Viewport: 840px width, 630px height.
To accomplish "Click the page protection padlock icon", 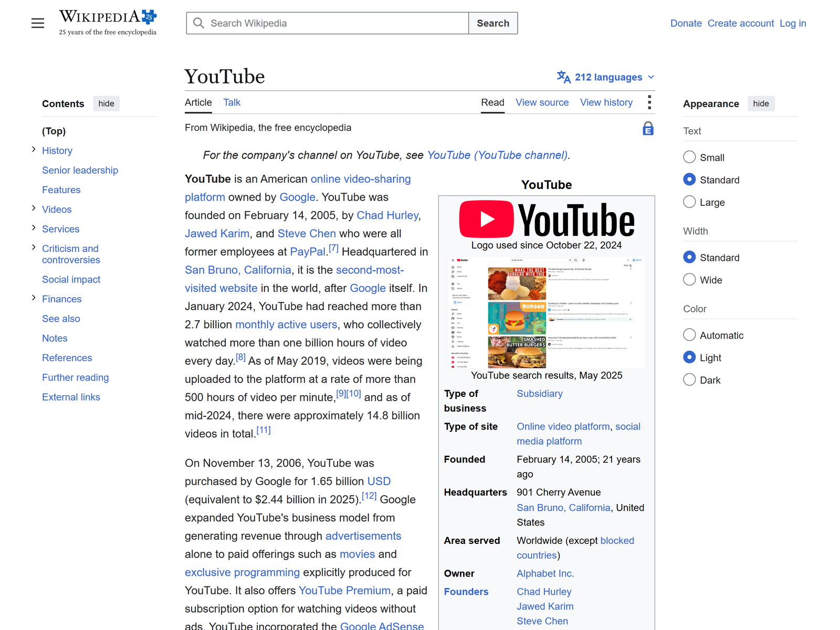I will pos(648,129).
